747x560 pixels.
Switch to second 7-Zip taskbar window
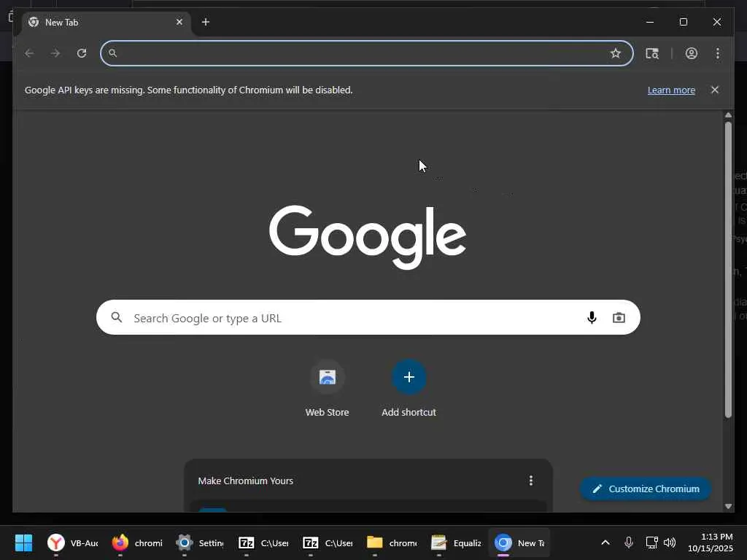click(328, 542)
